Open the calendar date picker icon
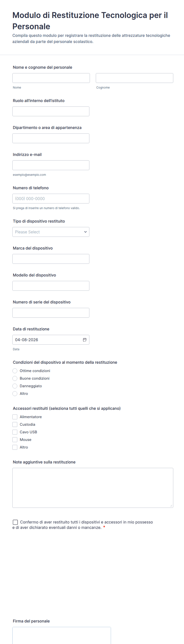 [x=85, y=340]
